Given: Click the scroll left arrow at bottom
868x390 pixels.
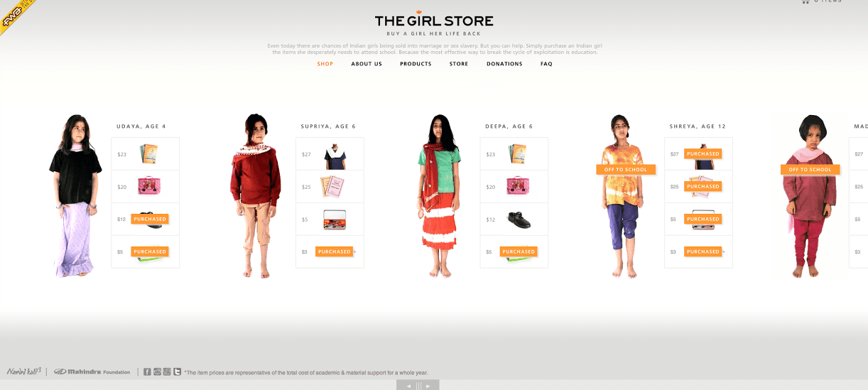Looking at the screenshot, I should (408, 386).
